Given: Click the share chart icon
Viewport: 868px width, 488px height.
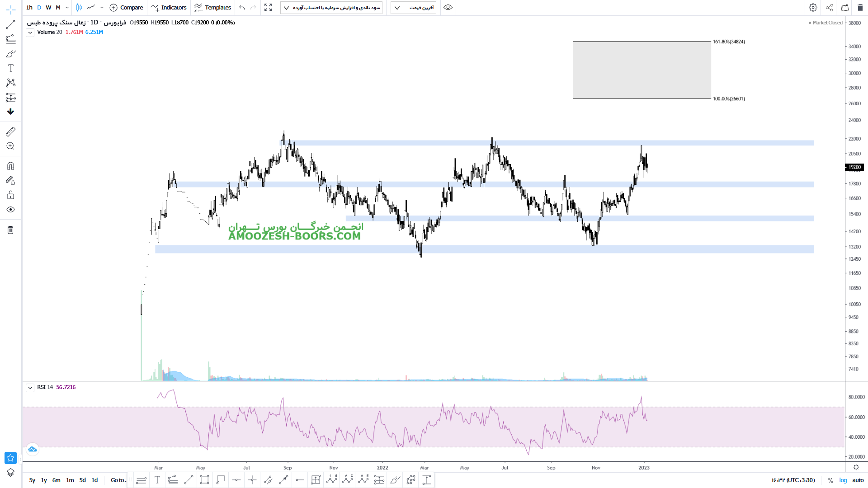Looking at the screenshot, I should (829, 7).
